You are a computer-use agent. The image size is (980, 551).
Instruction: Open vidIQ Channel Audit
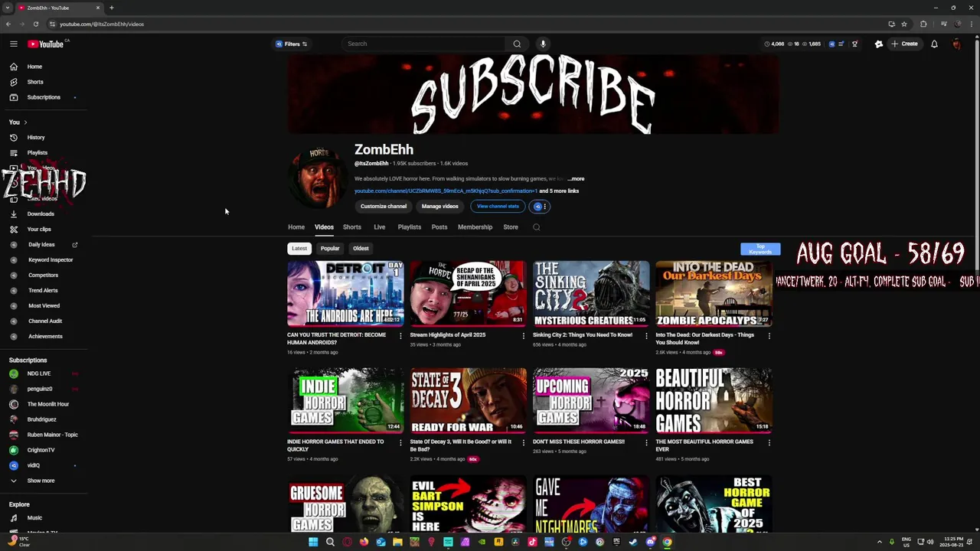[44, 321]
